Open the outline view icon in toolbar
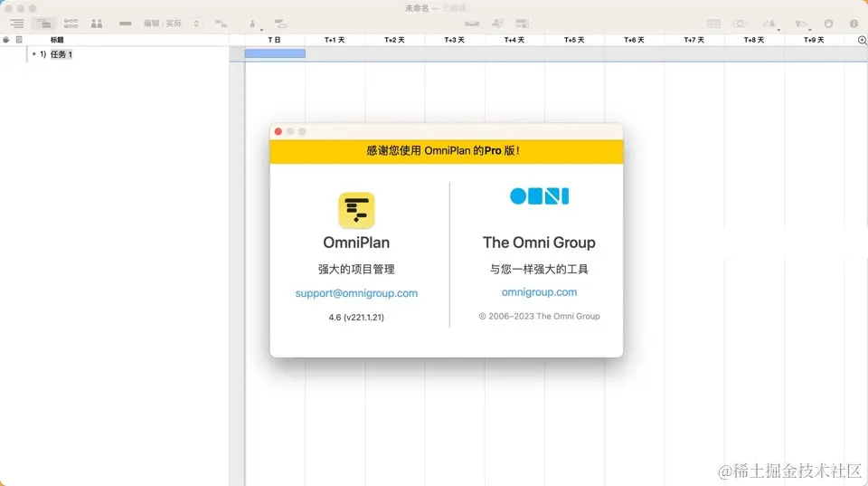 tap(16, 24)
